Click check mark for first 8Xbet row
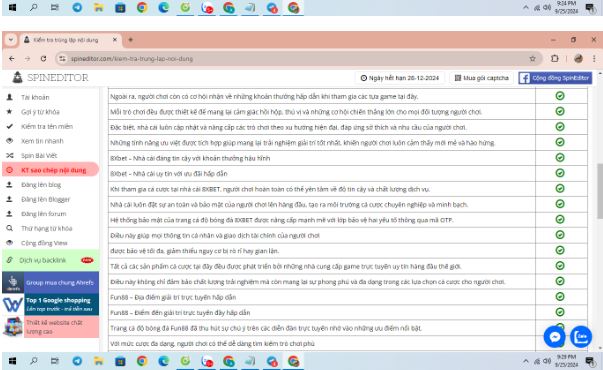The width and height of the screenshot is (603, 370). [x=560, y=158]
